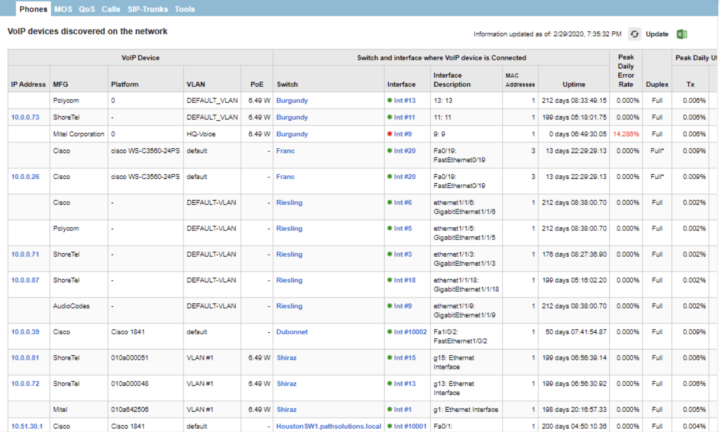Open IP address 10.0.0.73 link
The width and height of the screenshot is (720, 437).
25,118
